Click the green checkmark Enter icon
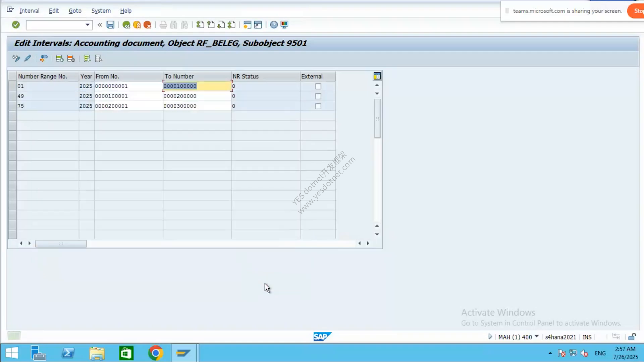The height and width of the screenshot is (362, 644). [16, 24]
